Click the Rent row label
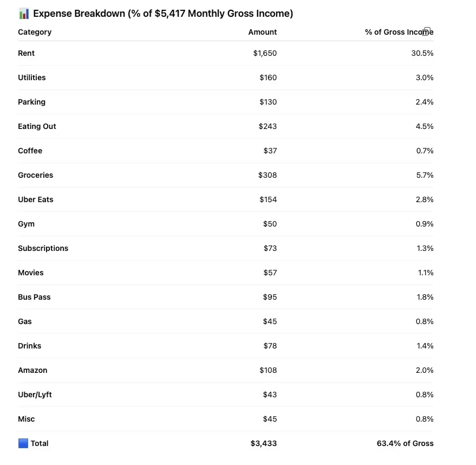This screenshot has height=465, width=476. point(26,53)
